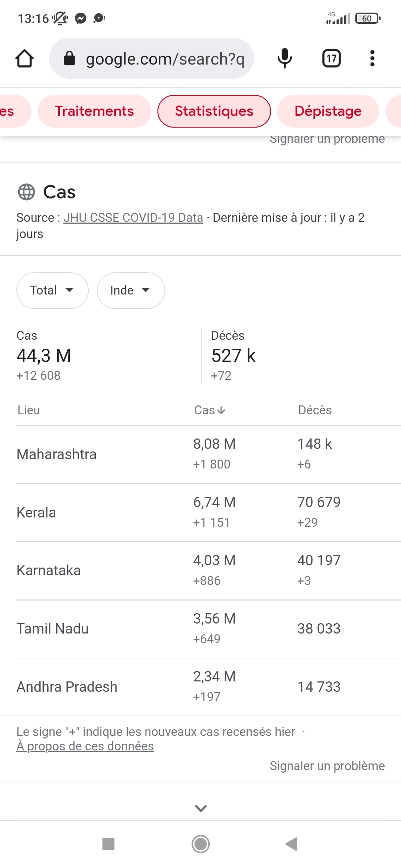Tap the microphone voice search icon
Viewport: 401px width, 868px height.
(x=285, y=59)
